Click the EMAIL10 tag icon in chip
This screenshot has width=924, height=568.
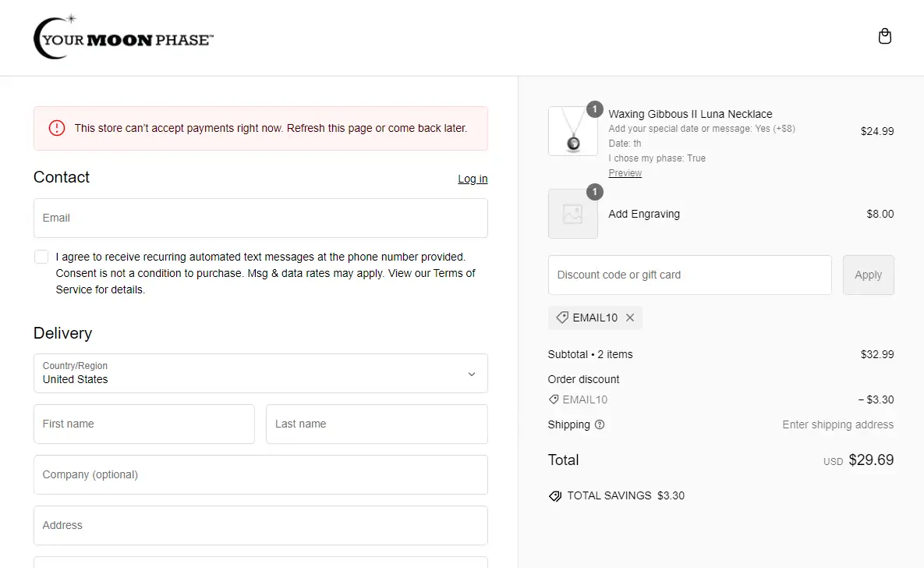tap(562, 318)
